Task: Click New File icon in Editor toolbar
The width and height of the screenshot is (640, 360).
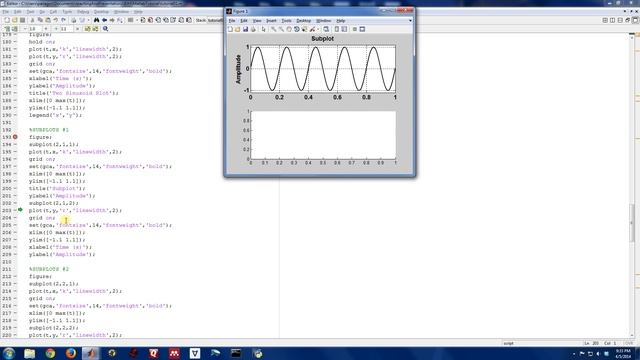Action: point(7,20)
